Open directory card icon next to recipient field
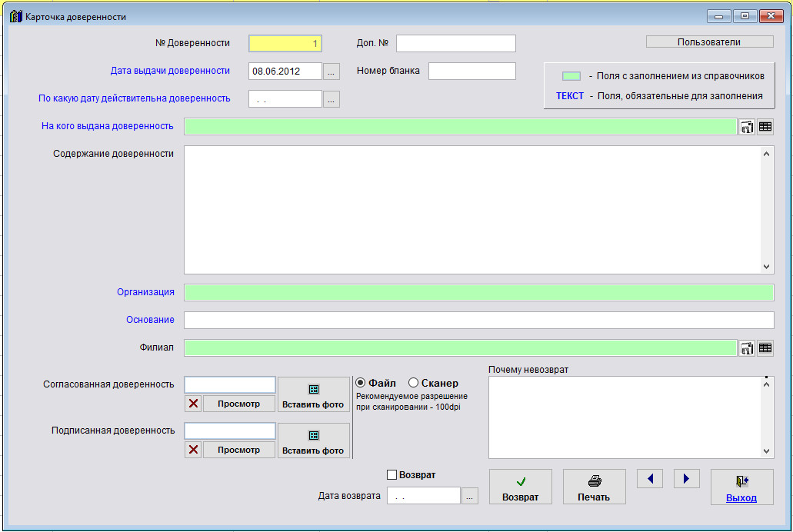This screenshot has height=532, width=793. pos(747,127)
